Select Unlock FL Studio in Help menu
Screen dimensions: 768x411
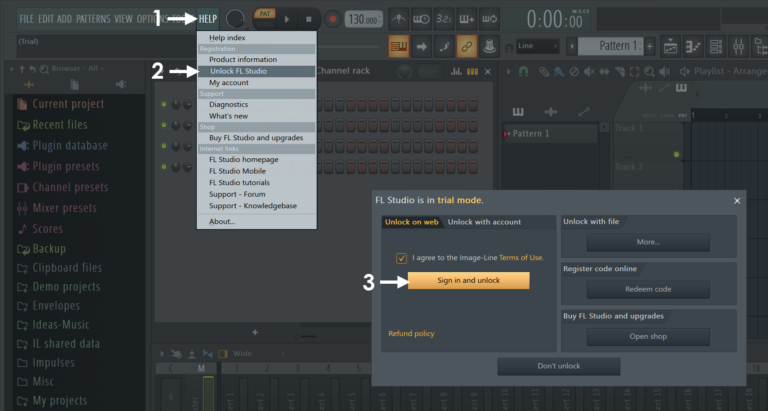(x=257, y=71)
